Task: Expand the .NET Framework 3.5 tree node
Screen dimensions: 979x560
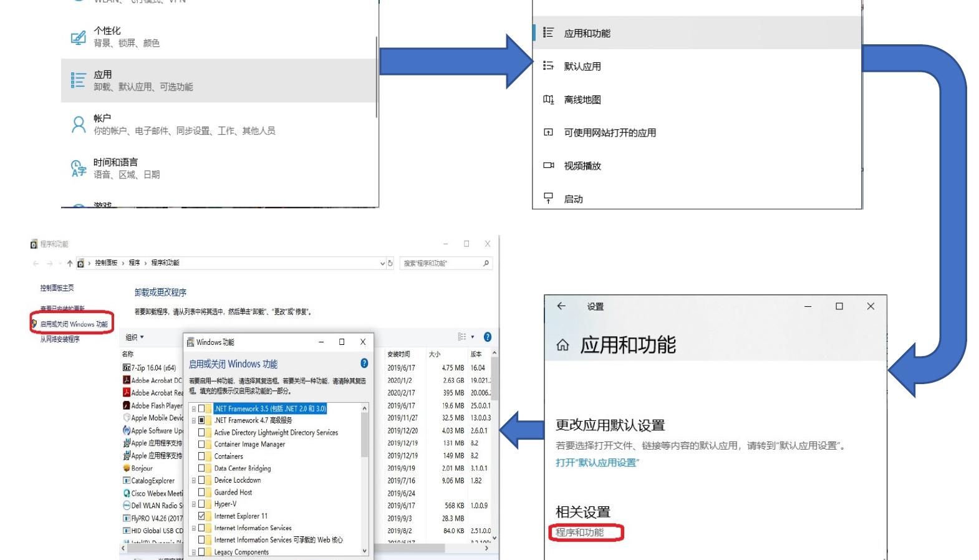Action: pyautogui.click(x=193, y=409)
